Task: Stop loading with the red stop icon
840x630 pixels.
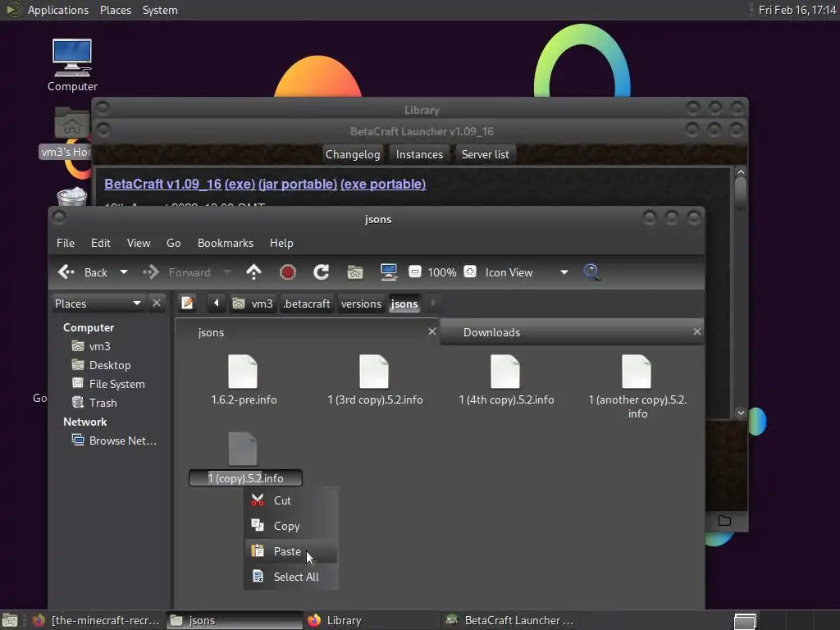Action: pos(288,272)
